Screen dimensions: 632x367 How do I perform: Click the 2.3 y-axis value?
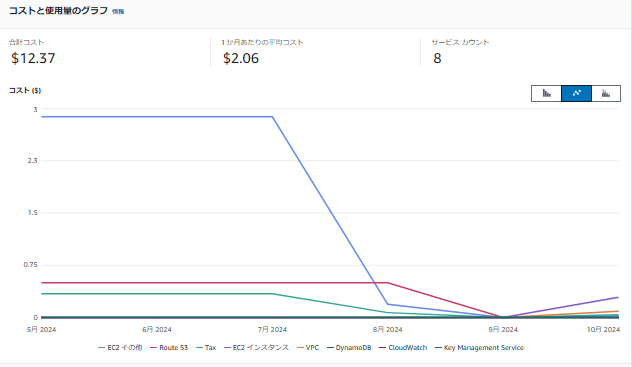[32, 161]
